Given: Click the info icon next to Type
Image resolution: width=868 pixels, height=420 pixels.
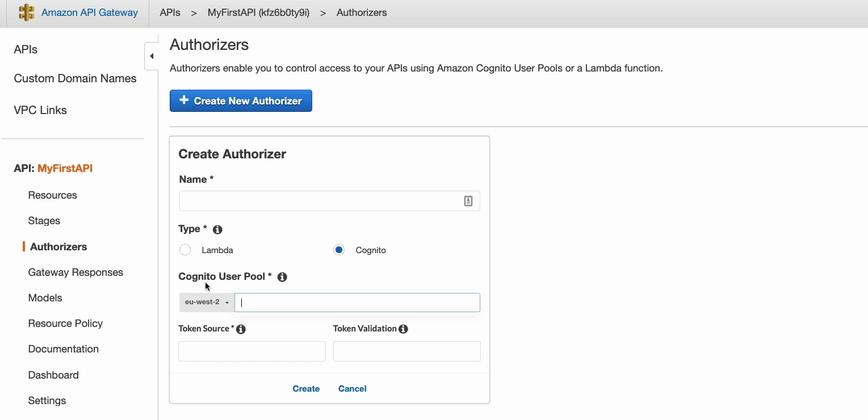Looking at the screenshot, I should click(217, 230).
